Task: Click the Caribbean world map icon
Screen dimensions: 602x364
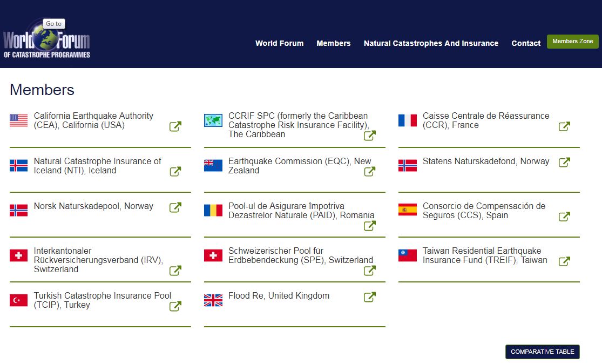Action: 213,120
